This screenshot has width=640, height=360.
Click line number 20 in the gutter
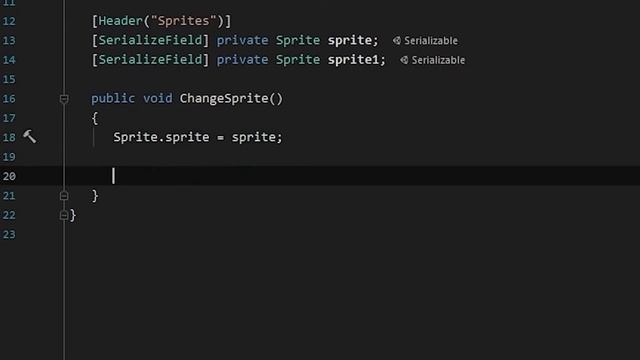click(9, 176)
